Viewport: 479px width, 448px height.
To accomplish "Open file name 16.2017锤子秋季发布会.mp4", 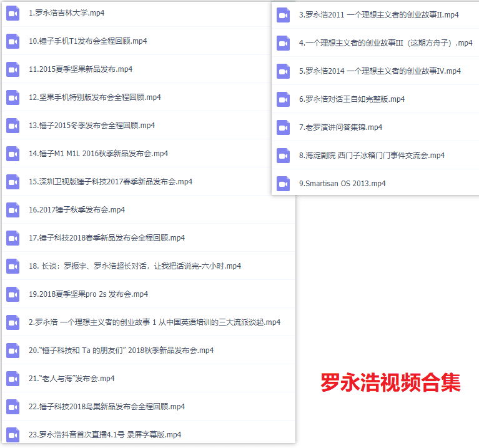I will (x=77, y=210).
